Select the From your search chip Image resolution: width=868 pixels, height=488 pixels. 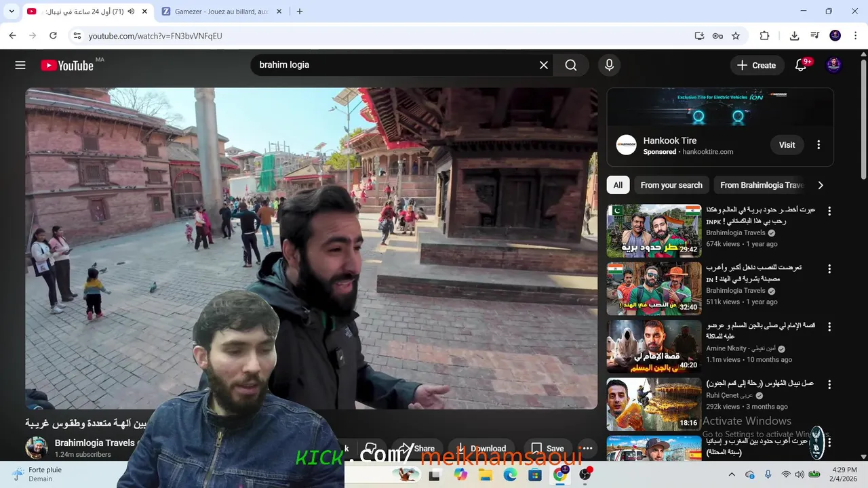click(671, 185)
